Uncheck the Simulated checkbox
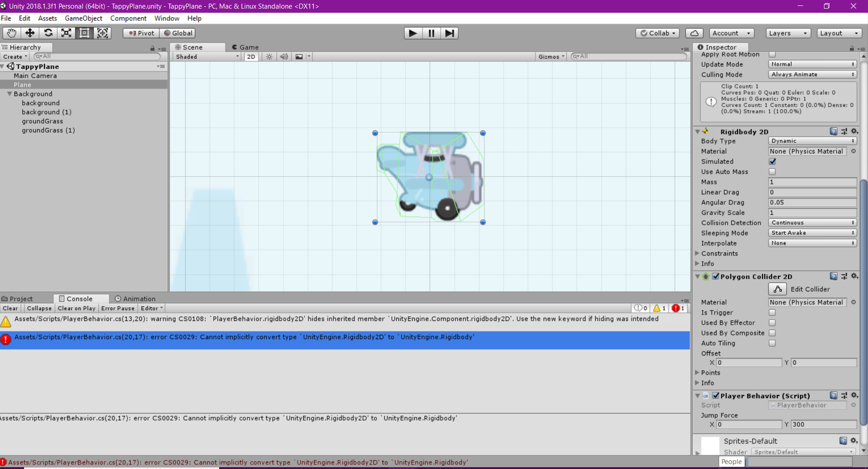This screenshot has height=469, width=868. tap(772, 162)
